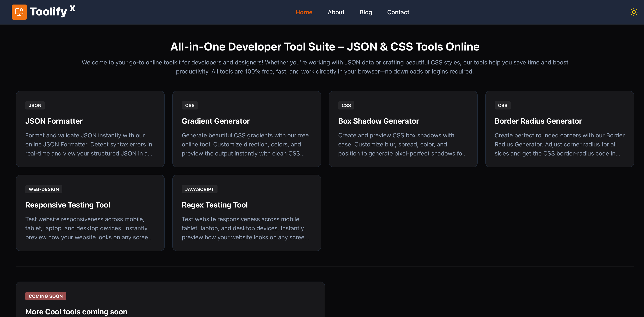Click the WEB-DESIGN category tag
The width and height of the screenshot is (644, 317).
click(44, 189)
